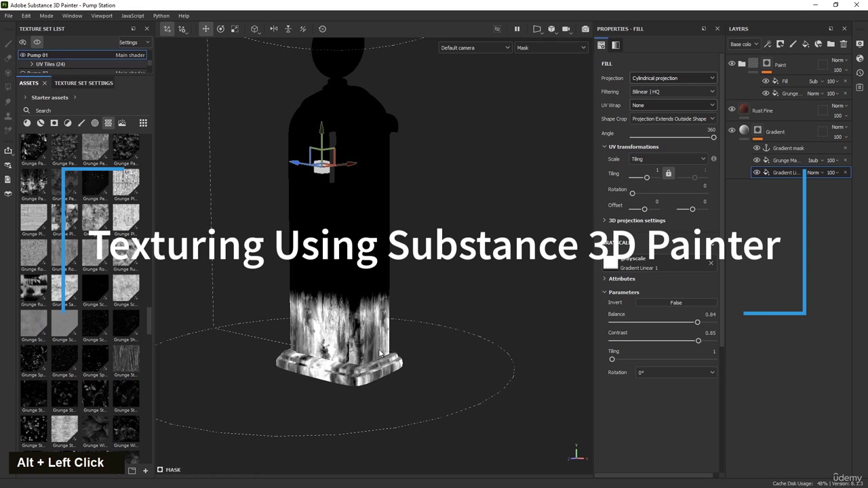Collapse the UV transformations section

604,146
